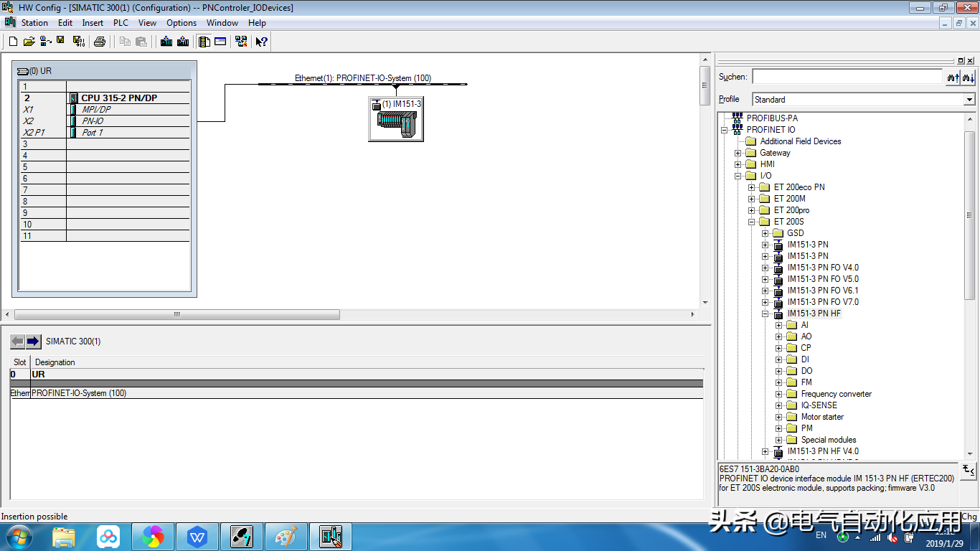The width and height of the screenshot is (980, 551).
Task: Select the IM151-3 device icon on the PROFINET line
Action: [396, 119]
